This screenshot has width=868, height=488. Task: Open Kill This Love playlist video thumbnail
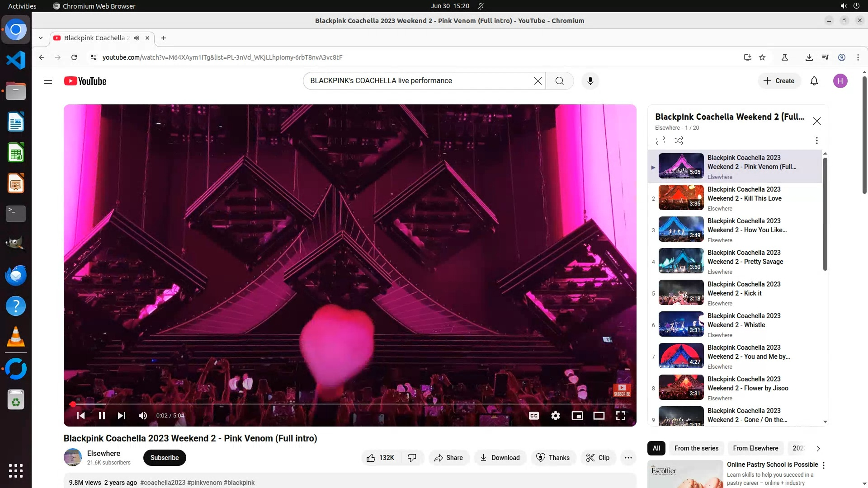[x=681, y=197]
